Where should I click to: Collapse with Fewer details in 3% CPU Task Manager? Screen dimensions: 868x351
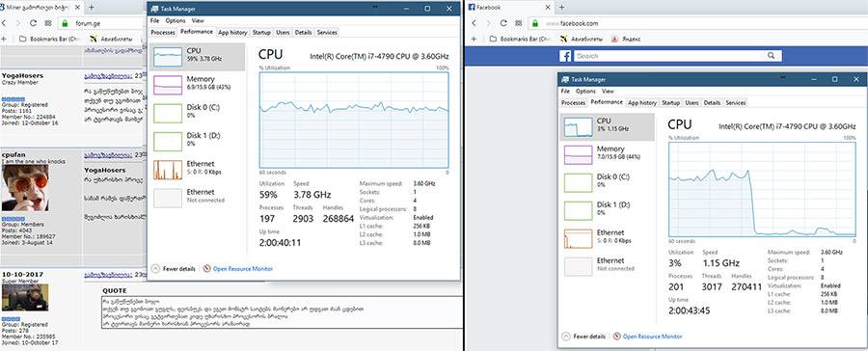tap(583, 336)
